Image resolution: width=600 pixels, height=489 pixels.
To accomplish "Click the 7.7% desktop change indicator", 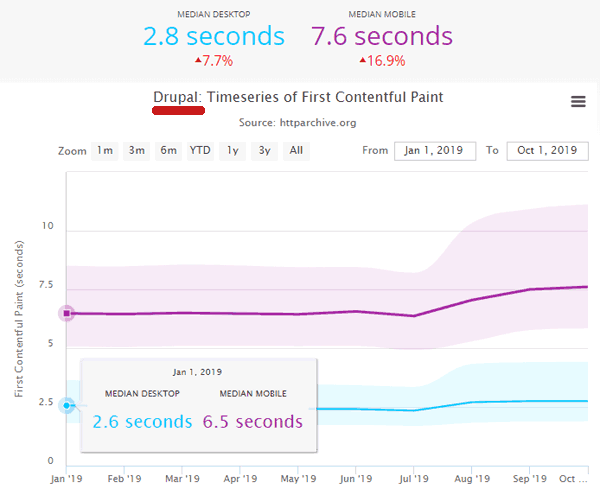I will 214,61.
